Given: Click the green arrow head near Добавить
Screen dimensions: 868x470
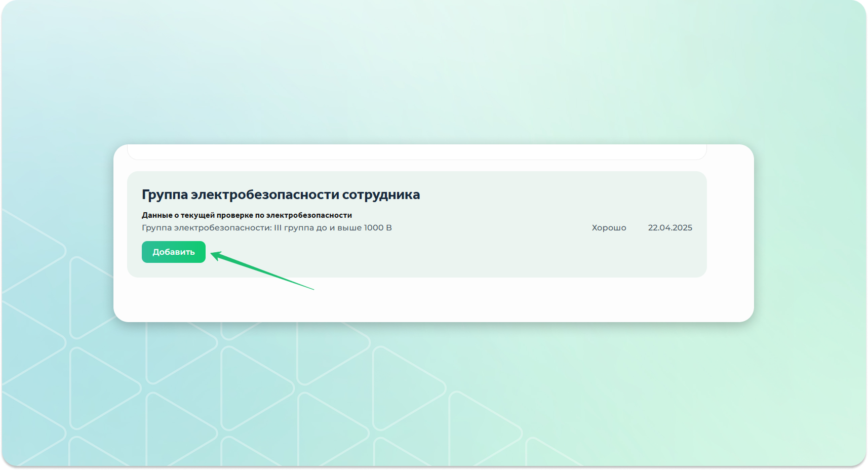Looking at the screenshot, I should (216, 255).
